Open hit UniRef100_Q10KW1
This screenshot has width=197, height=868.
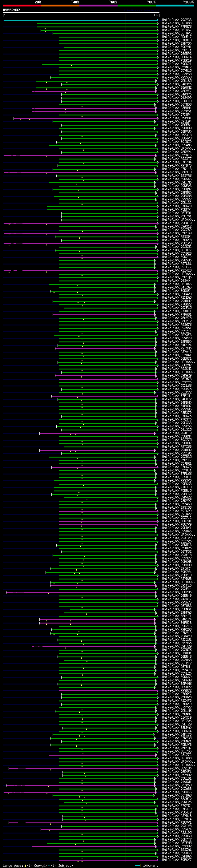(177, 782)
